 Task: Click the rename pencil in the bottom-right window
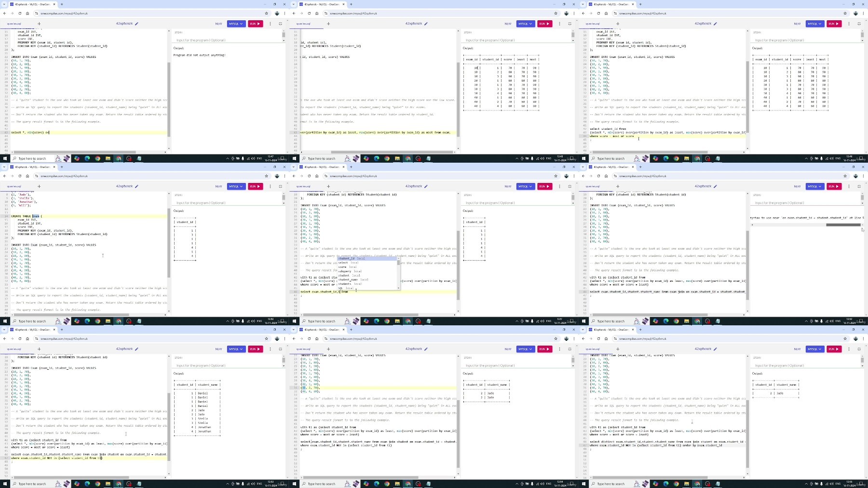[715, 349]
